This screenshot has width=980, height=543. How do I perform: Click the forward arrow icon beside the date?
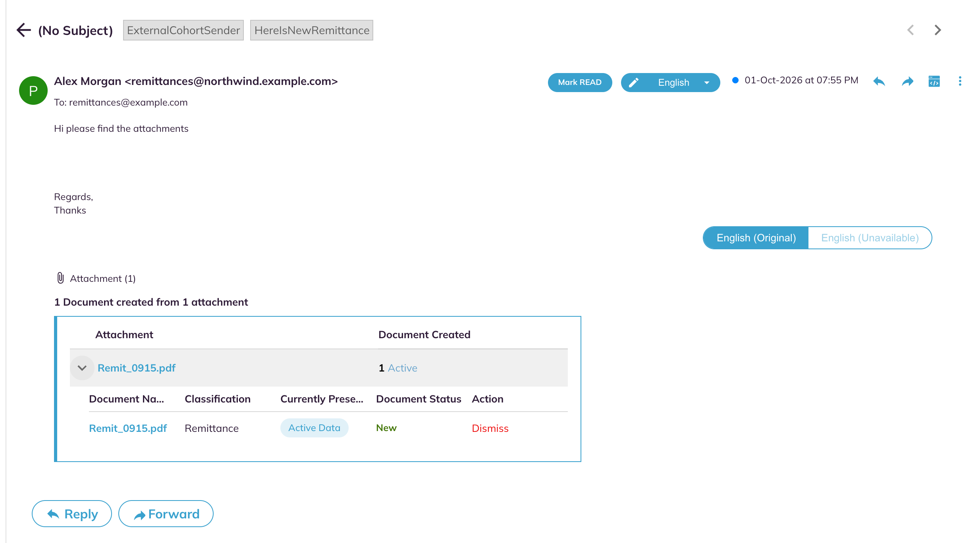coord(907,82)
